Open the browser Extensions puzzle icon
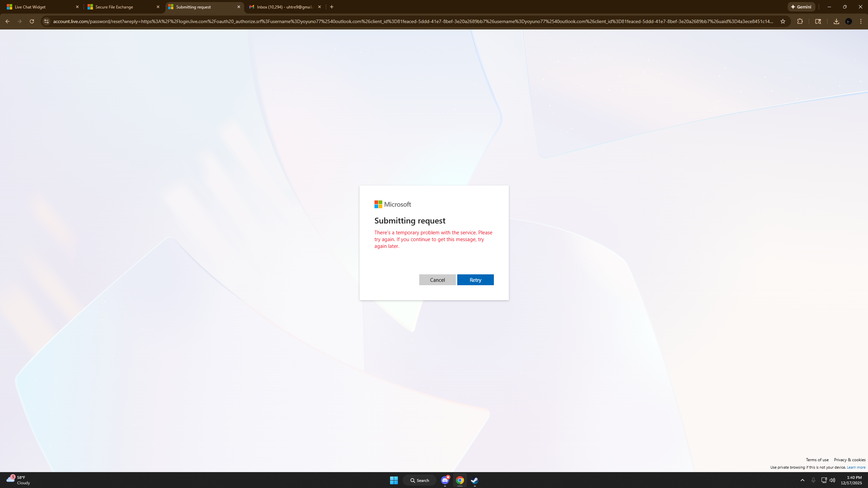The height and width of the screenshot is (488, 868). (800, 21)
